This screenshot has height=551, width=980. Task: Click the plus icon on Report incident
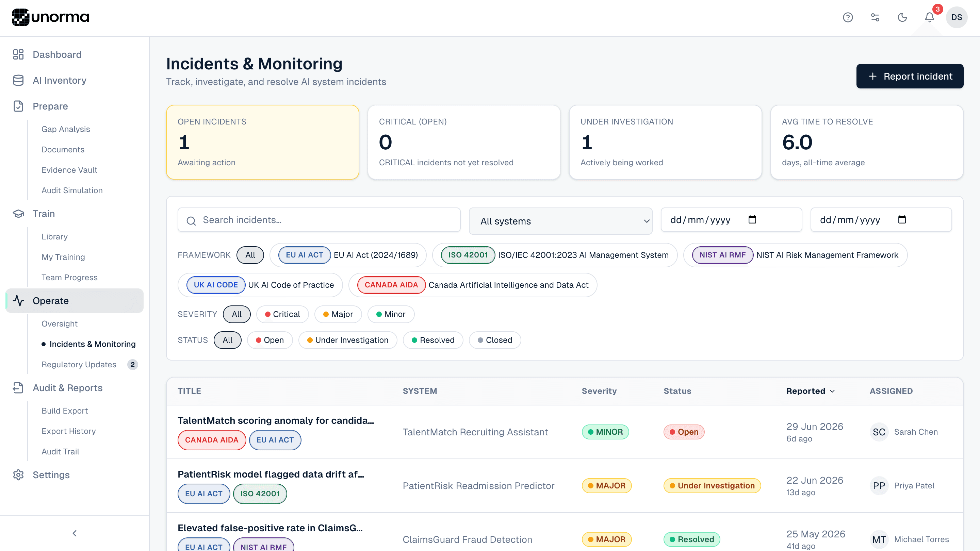(873, 77)
